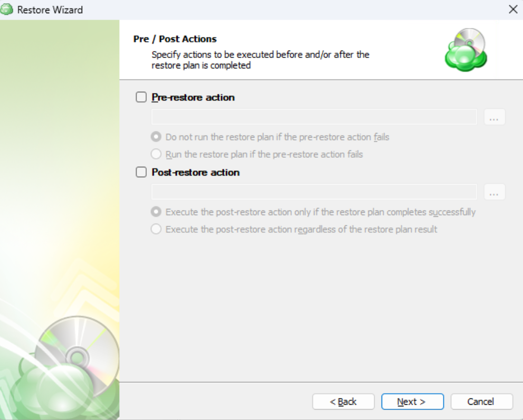Select 'Do not run the restore plan' option

pos(156,137)
